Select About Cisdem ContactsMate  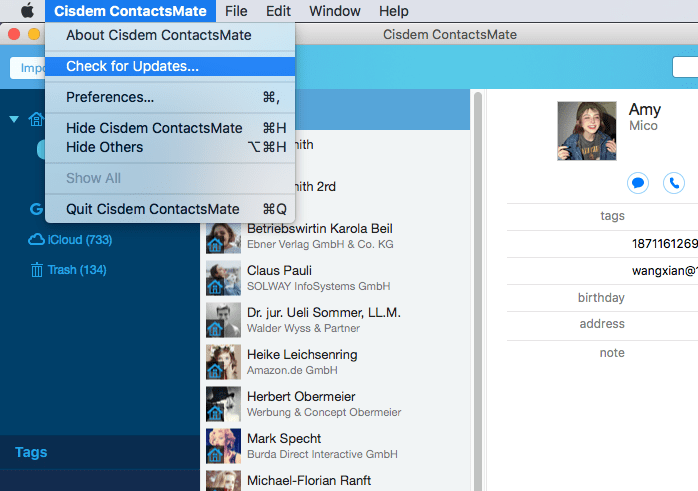(170, 35)
